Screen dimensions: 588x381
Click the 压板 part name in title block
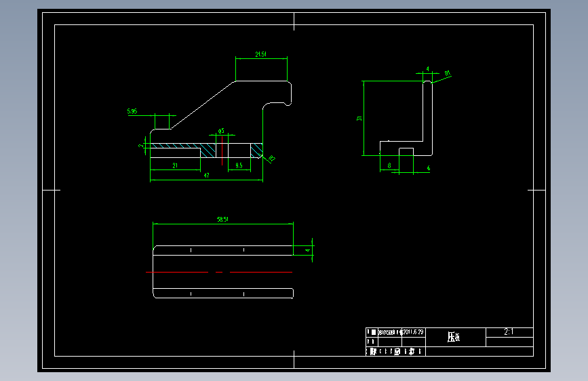(453, 337)
